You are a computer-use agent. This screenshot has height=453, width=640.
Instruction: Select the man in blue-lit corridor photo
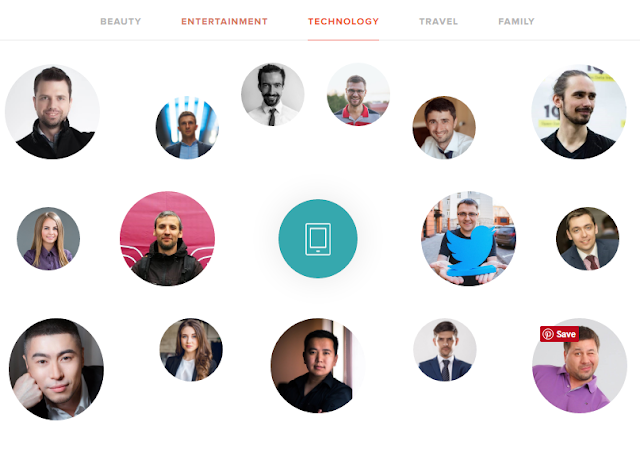pos(187,127)
